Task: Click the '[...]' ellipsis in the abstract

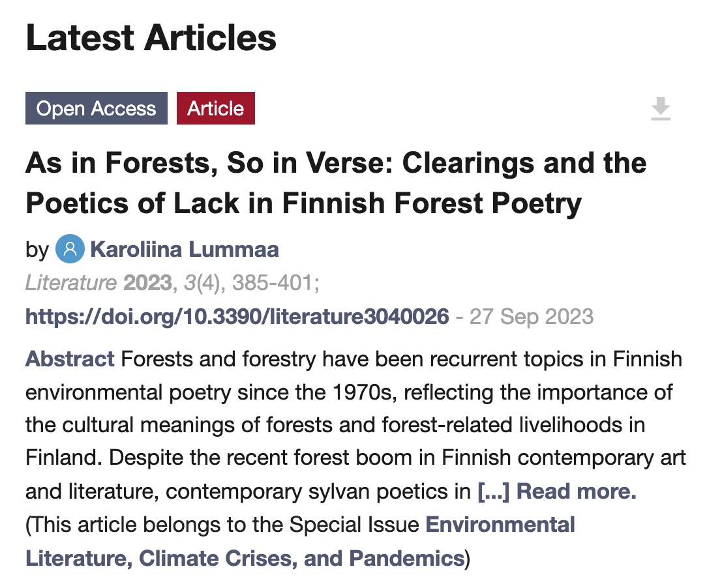Action: [494, 491]
